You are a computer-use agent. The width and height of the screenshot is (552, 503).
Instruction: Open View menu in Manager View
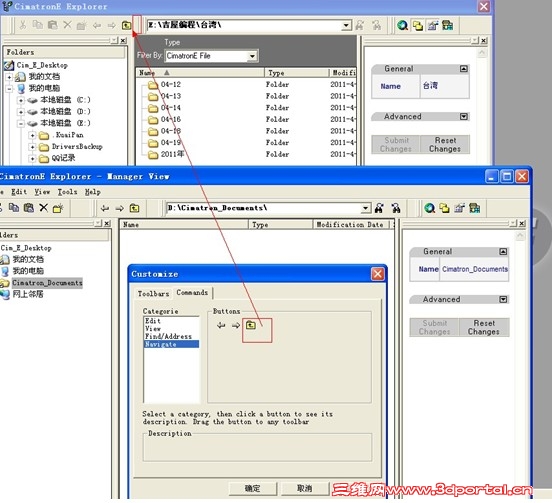pos(42,192)
